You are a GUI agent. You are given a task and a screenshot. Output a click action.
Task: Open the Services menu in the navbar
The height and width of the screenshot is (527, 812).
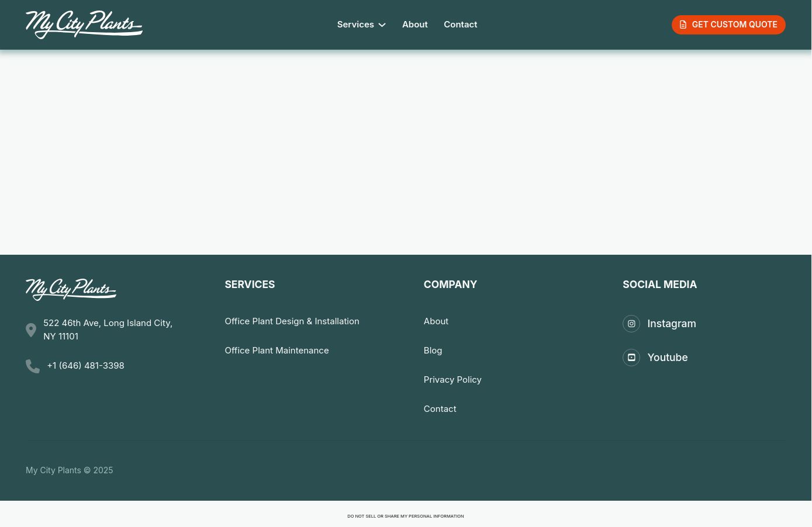pyautogui.click(x=355, y=25)
